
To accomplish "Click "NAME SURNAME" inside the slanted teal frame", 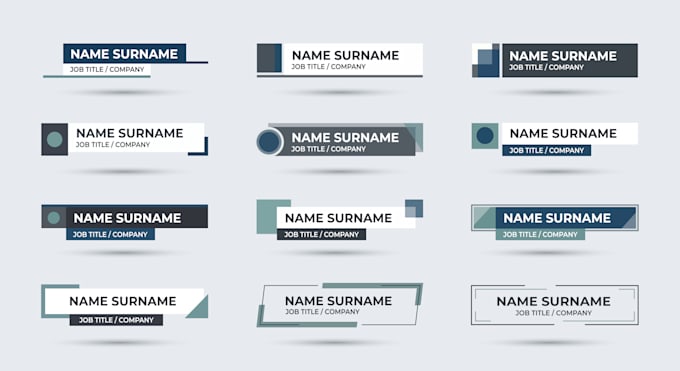I will point(339,301).
